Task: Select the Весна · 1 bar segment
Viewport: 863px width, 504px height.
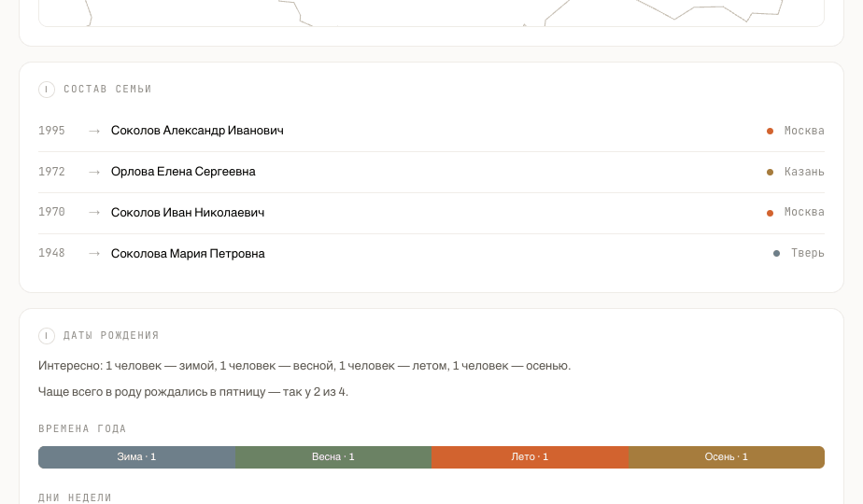Action: (x=333, y=457)
